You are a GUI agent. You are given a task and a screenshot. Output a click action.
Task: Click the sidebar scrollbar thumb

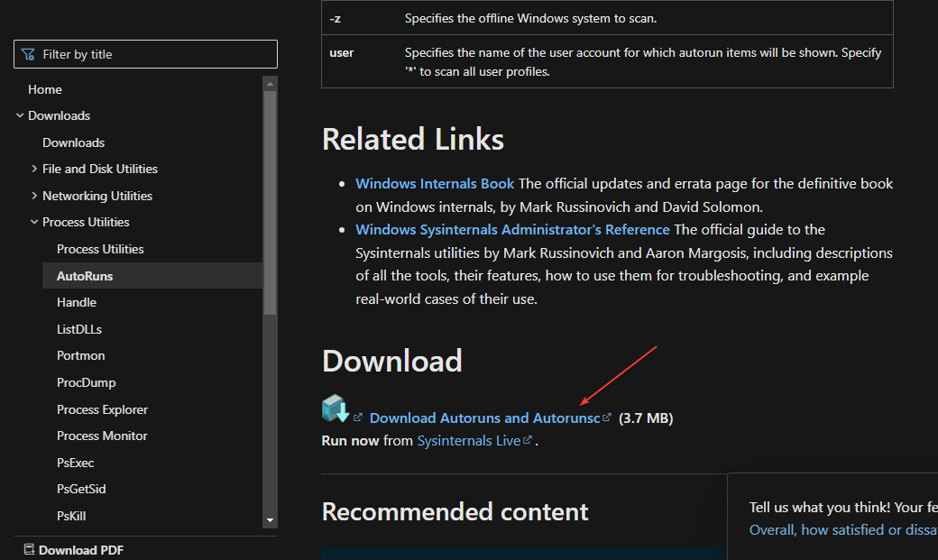pyautogui.click(x=270, y=202)
